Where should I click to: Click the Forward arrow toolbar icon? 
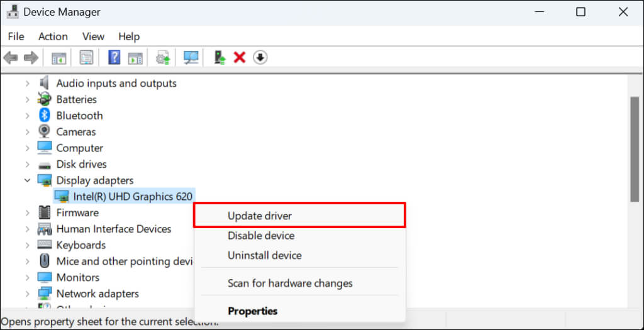pyautogui.click(x=31, y=58)
